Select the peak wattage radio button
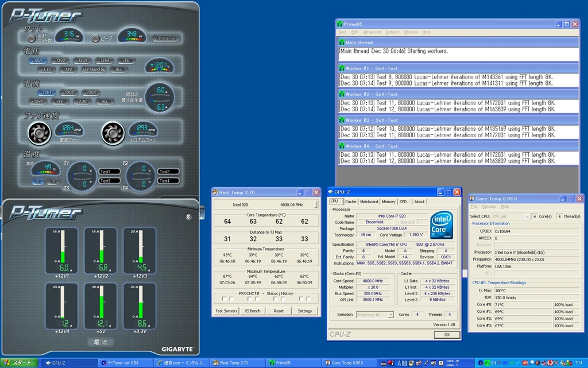The width and height of the screenshot is (588, 368). (95, 39)
